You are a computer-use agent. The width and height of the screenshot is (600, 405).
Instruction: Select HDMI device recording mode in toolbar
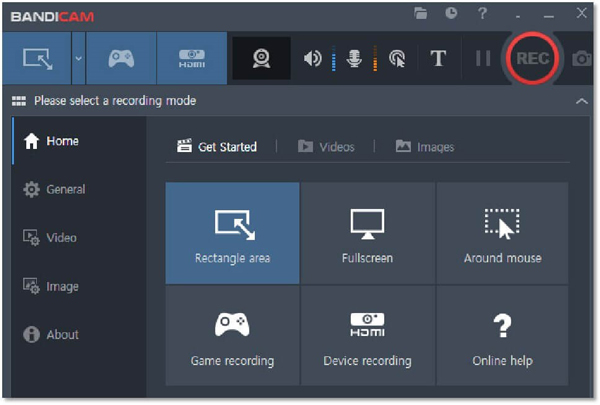pyautogui.click(x=191, y=59)
